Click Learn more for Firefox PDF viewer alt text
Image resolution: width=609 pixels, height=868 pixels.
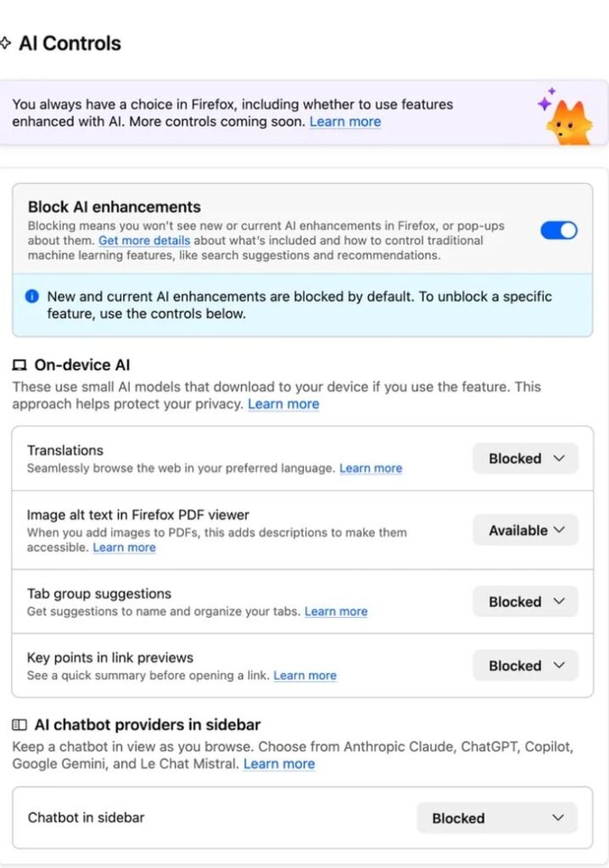click(x=124, y=548)
